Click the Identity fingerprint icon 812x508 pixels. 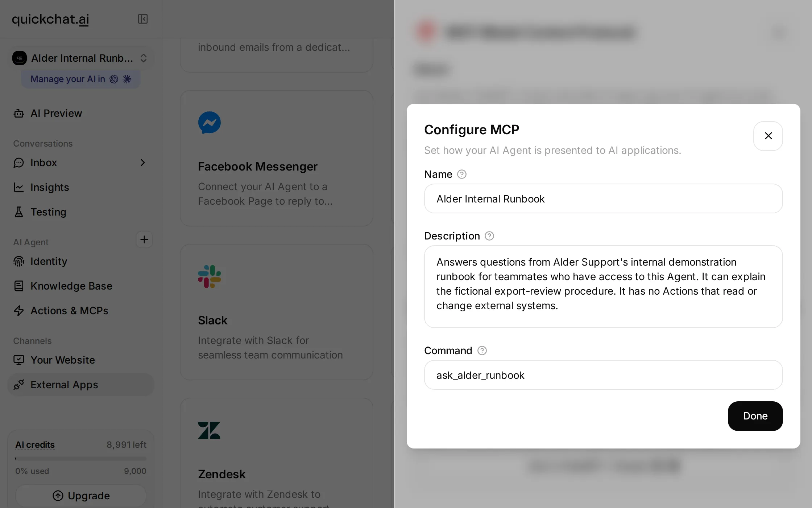click(x=19, y=261)
